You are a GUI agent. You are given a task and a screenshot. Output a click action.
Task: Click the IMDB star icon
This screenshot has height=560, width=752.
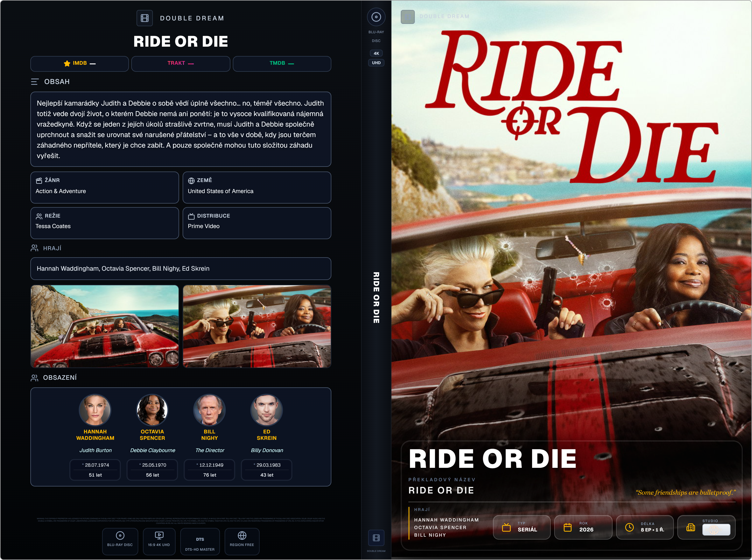tap(67, 63)
